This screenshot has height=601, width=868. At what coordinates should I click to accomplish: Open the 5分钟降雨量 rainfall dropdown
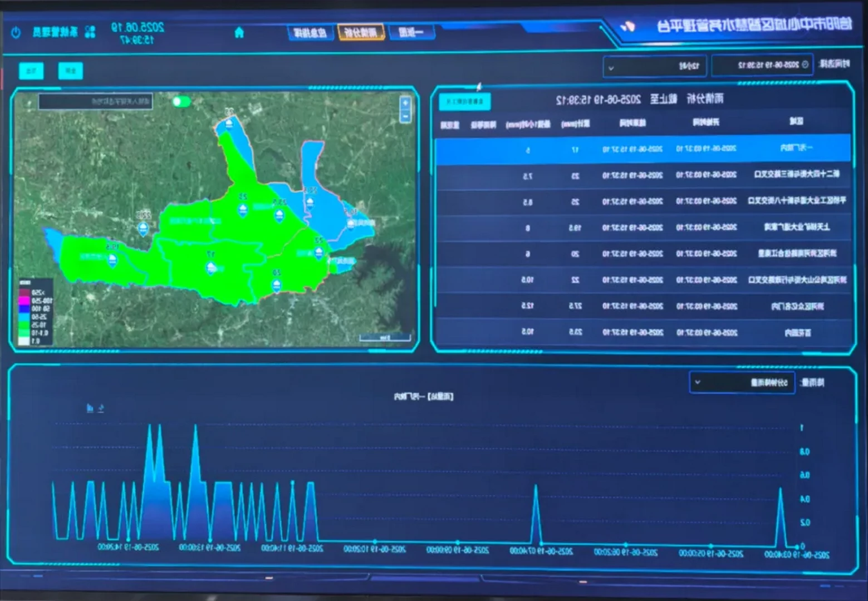coord(742,382)
